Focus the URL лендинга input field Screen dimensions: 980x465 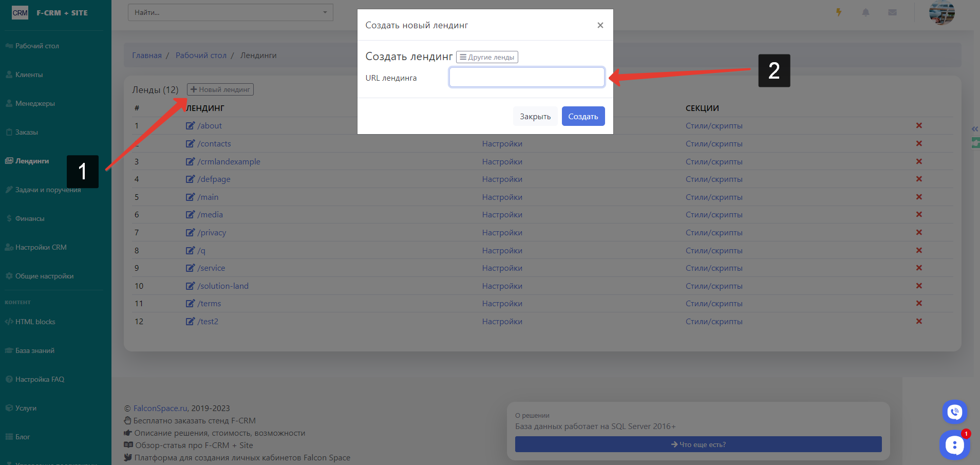click(x=526, y=77)
